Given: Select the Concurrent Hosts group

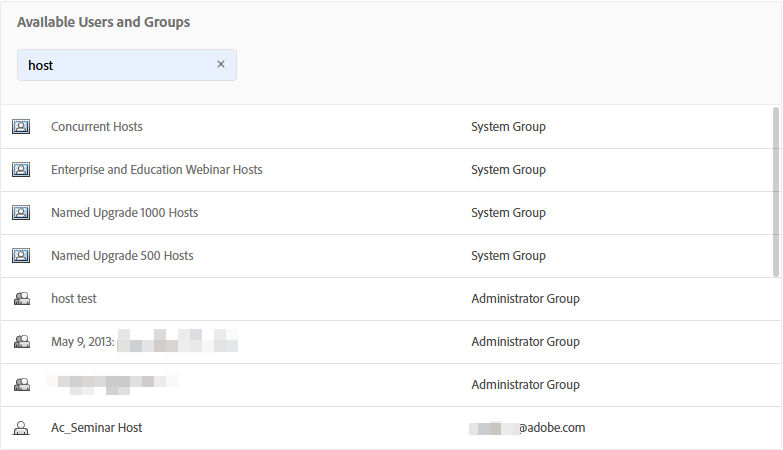Looking at the screenshot, I should [x=97, y=127].
